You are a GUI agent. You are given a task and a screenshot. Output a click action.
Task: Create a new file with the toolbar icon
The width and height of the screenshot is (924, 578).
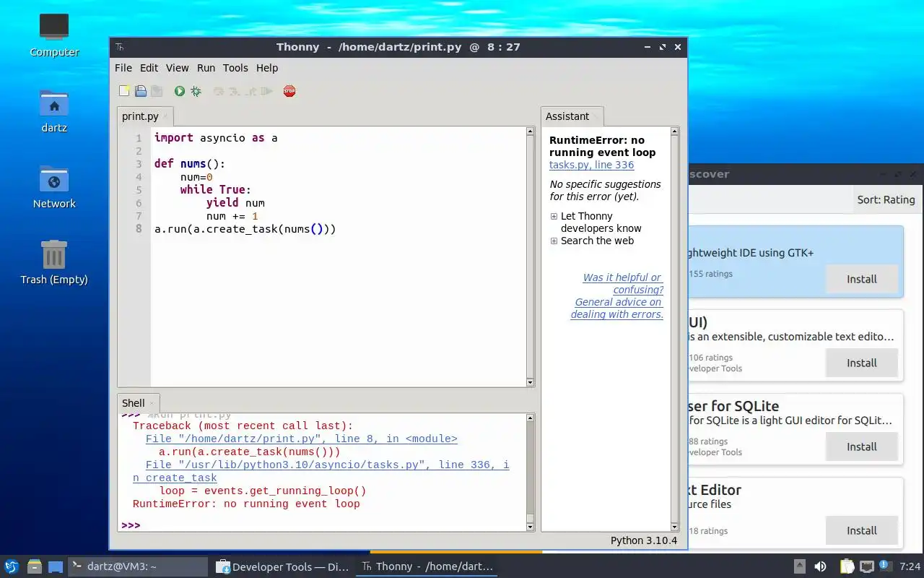[124, 91]
